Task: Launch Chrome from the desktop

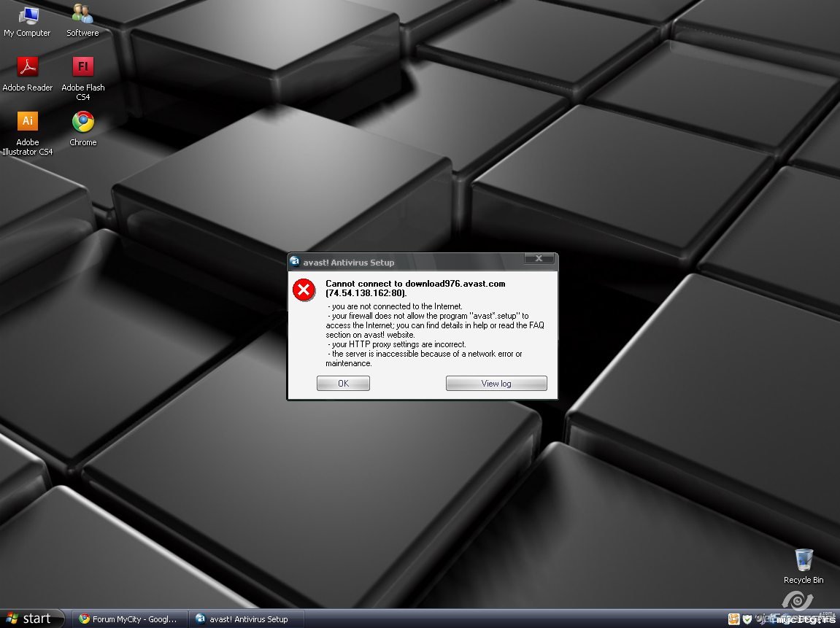Action: pos(83,128)
